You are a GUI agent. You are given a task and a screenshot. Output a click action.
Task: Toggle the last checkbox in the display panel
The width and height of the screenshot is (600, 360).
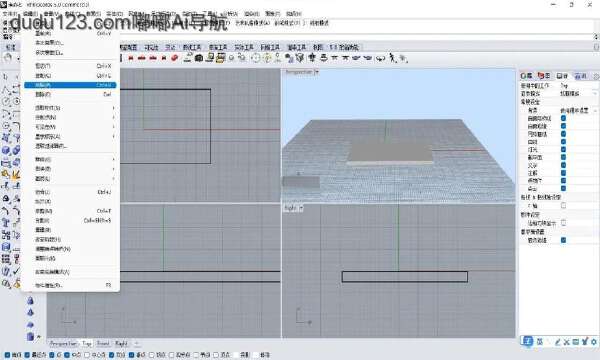click(x=563, y=240)
